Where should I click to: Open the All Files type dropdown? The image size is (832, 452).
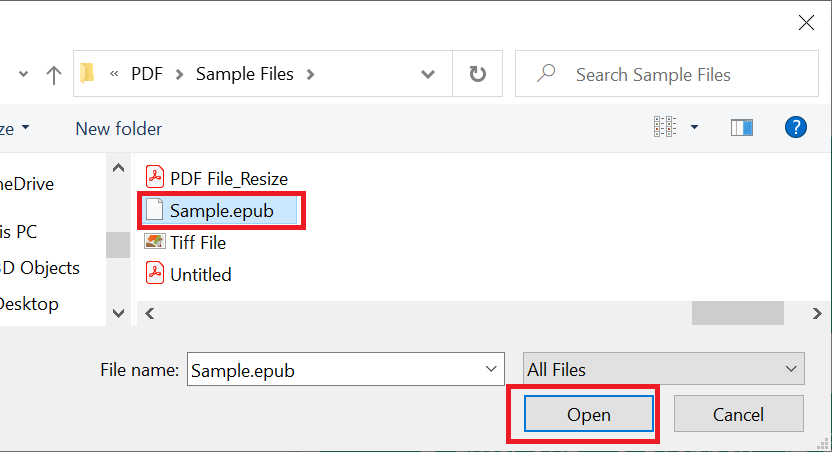663,369
